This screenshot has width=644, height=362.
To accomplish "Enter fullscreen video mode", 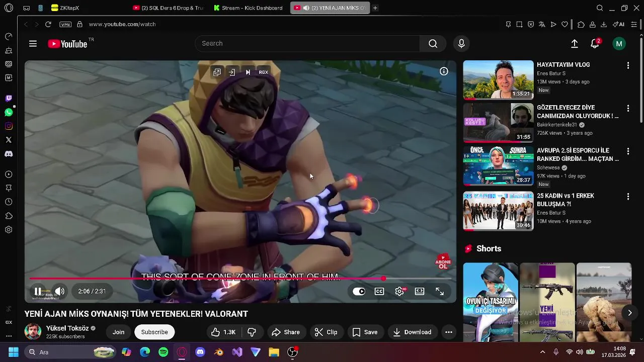I will [440, 291].
